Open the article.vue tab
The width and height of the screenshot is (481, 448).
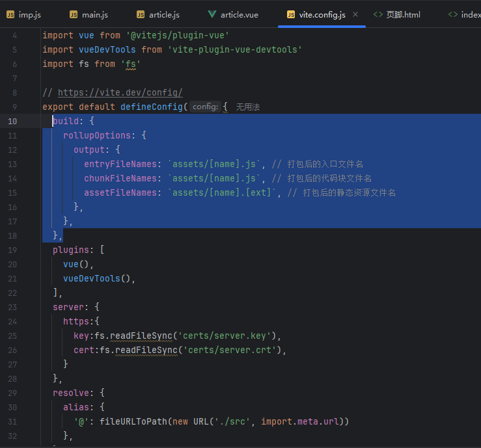[233, 15]
